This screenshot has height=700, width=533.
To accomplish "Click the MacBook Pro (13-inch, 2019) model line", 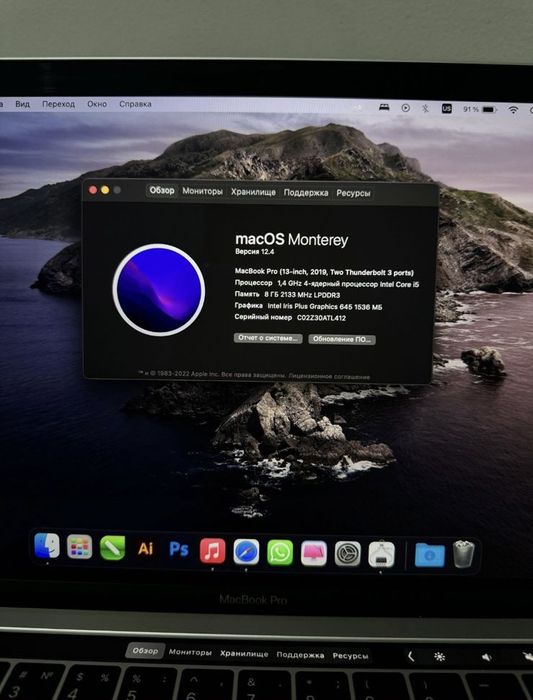I will point(325,272).
